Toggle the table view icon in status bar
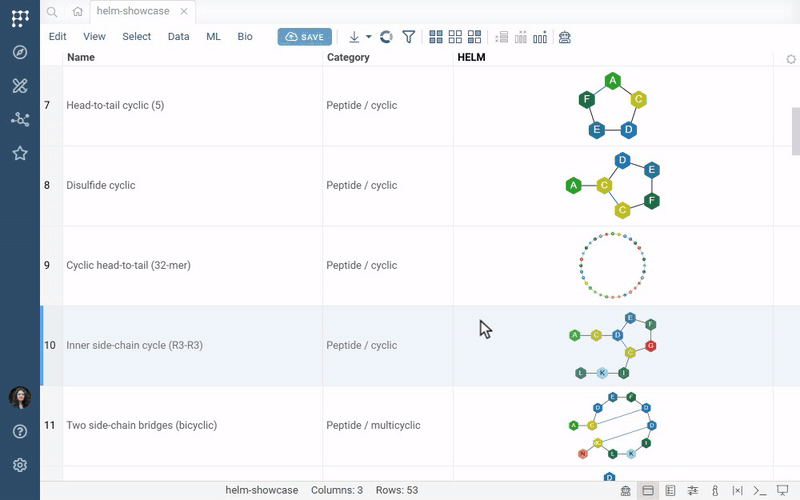Image resolution: width=800 pixels, height=500 pixels. coord(648,491)
